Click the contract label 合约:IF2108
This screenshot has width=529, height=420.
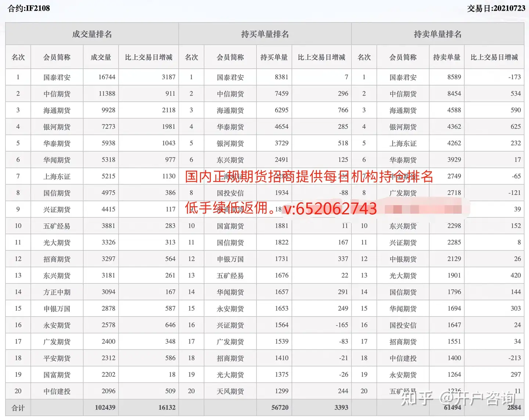(x=29, y=8)
